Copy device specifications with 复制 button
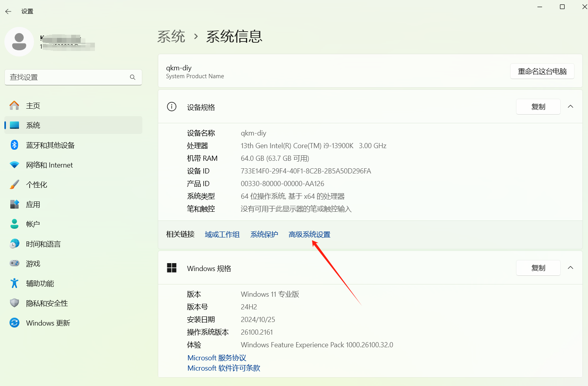Viewport: 588px width, 386px height. coord(538,107)
